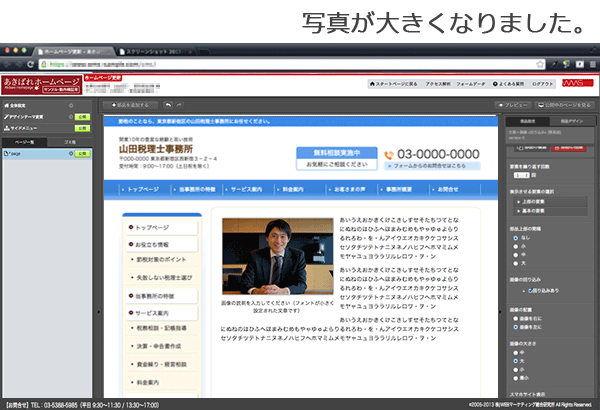Click the redo arrow icon
This screenshot has width=600, height=410.
179,104
